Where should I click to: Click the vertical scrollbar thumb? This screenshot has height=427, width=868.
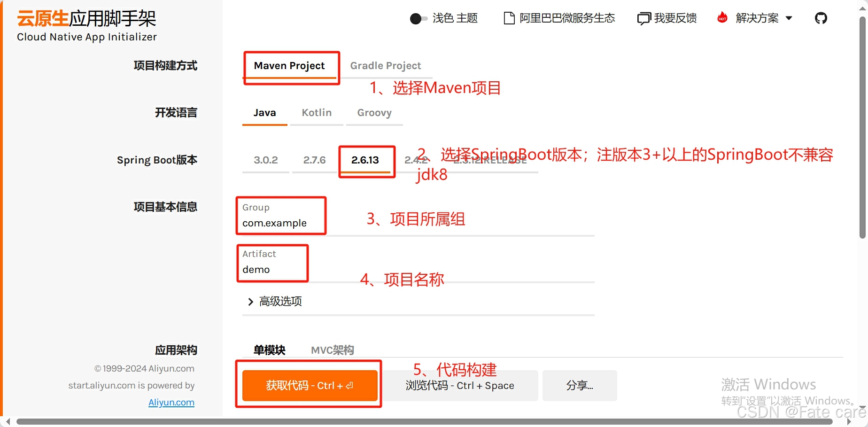(862, 128)
